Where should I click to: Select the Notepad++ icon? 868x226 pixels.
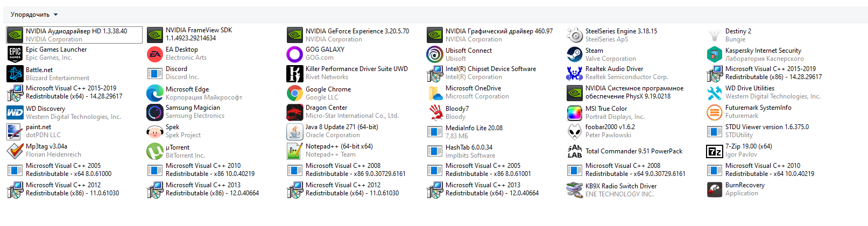295,151
